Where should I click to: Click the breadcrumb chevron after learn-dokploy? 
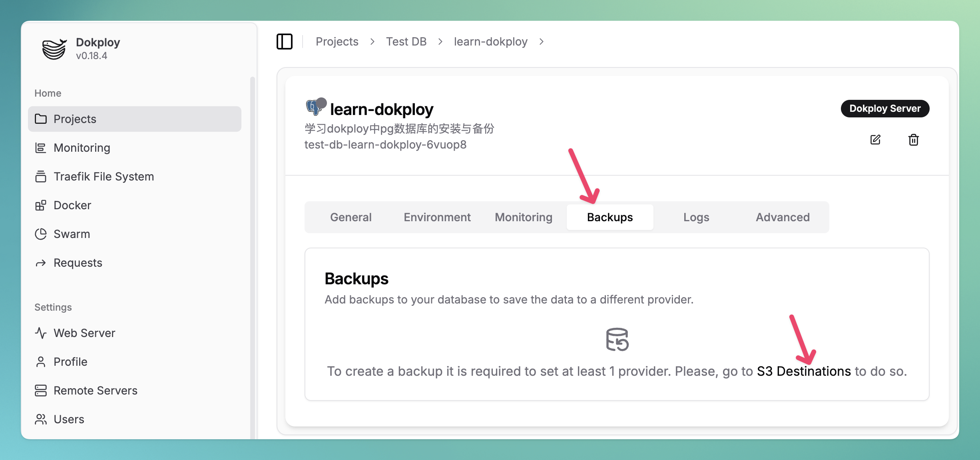pos(541,42)
